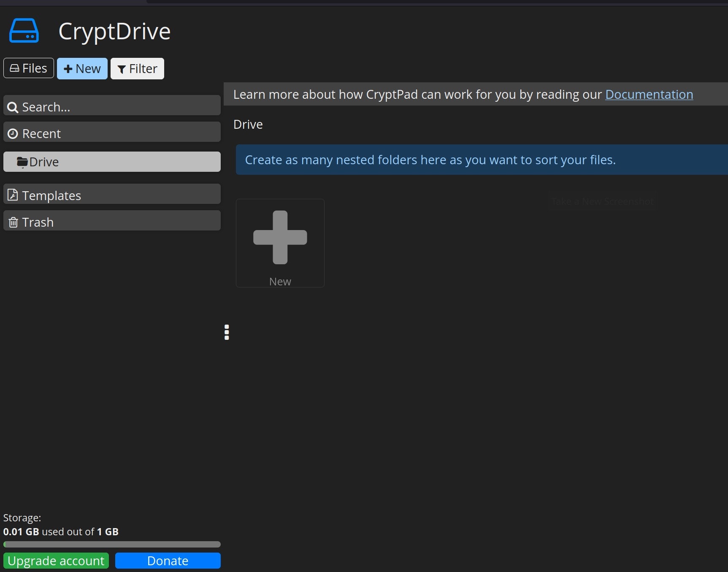
Task: Click the large plus New tile
Action: pyautogui.click(x=280, y=243)
